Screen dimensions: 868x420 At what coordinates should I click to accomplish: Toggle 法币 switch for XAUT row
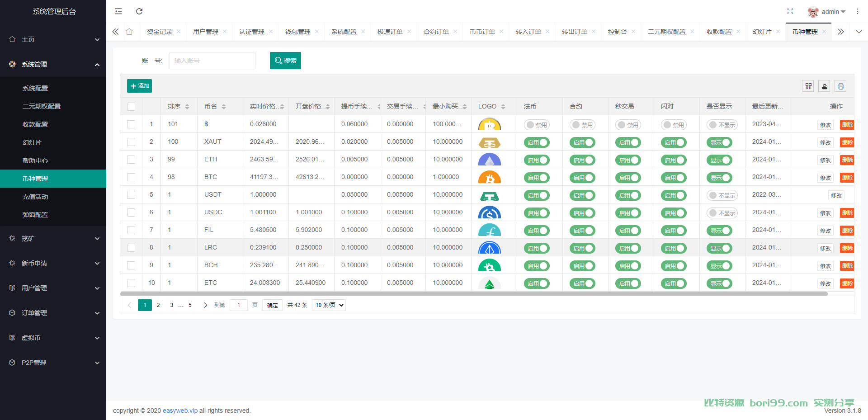(537, 142)
